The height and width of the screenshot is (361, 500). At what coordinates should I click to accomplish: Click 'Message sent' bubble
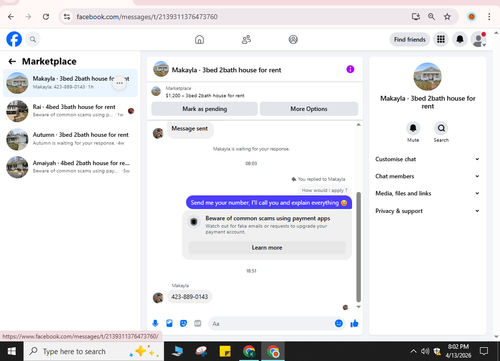[190, 129]
